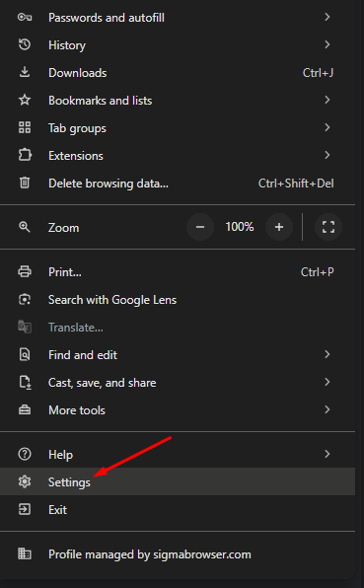
Task: Expand the Find and edit submenu arrow
Action: pos(328,354)
